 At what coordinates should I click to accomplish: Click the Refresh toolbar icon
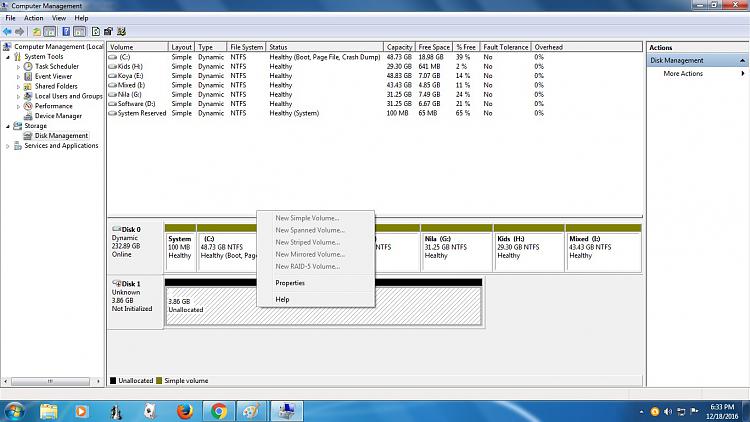point(96,32)
